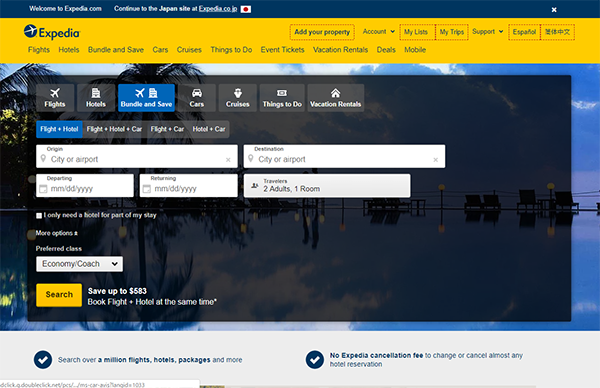
Task: Open Mobile in the navigation
Action: click(x=415, y=50)
